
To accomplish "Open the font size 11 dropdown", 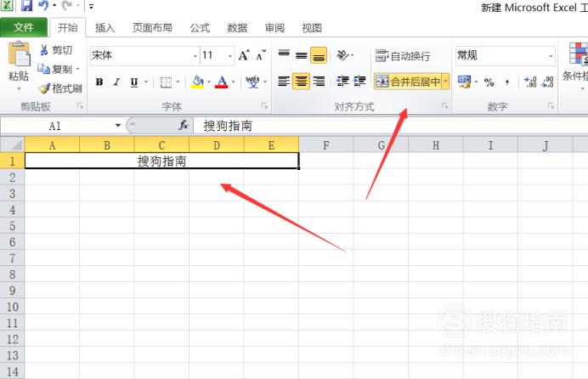I will click(230, 56).
